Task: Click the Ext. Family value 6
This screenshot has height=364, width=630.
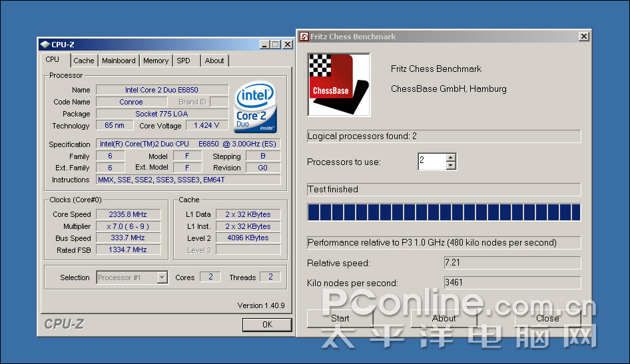Action: [110, 168]
